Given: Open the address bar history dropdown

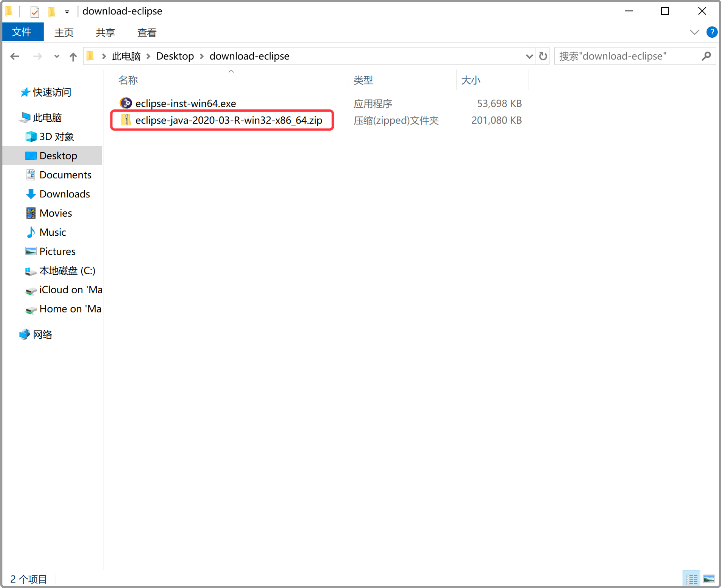Looking at the screenshot, I should [x=529, y=56].
